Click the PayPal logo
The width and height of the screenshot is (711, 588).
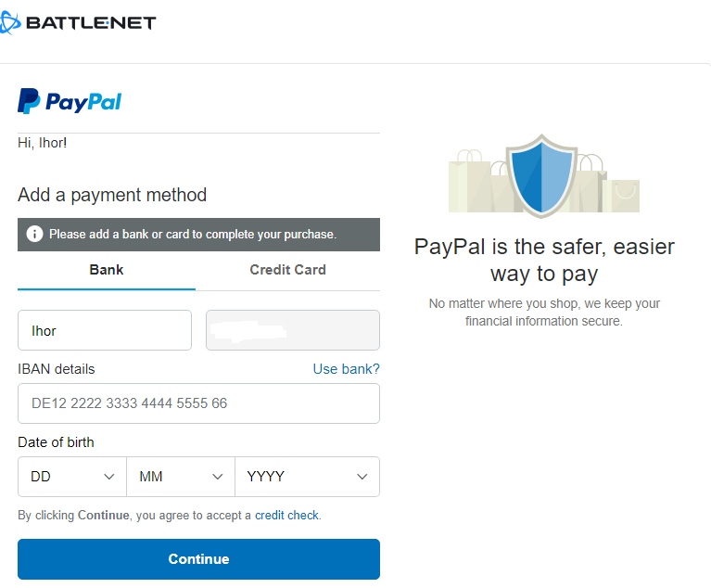(x=70, y=101)
